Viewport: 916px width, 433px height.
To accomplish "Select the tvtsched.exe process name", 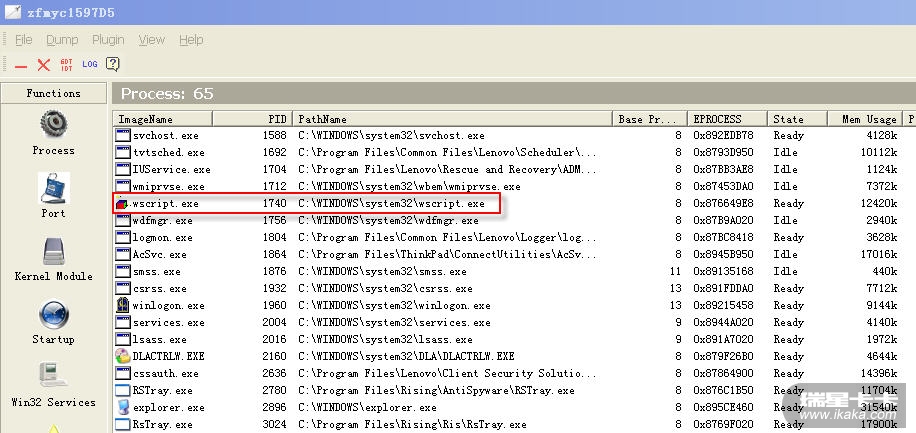I will coord(168,153).
